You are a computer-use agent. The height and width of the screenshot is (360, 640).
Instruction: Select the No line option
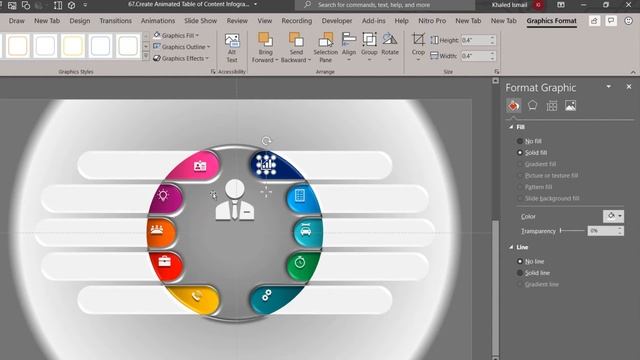pos(531,261)
